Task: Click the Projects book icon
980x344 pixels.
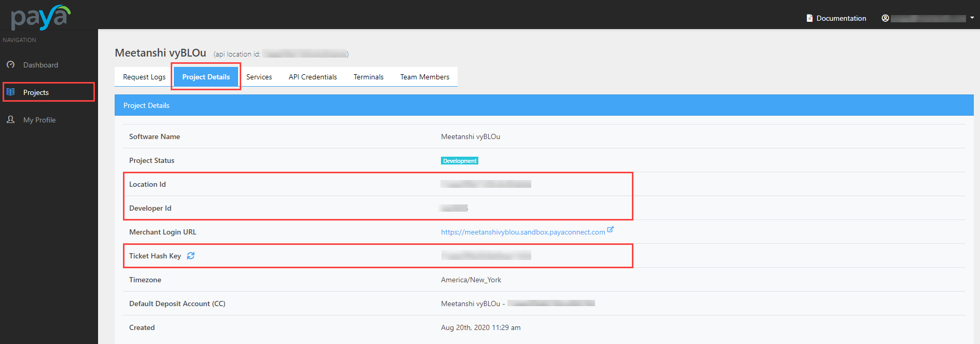Action: point(10,92)
